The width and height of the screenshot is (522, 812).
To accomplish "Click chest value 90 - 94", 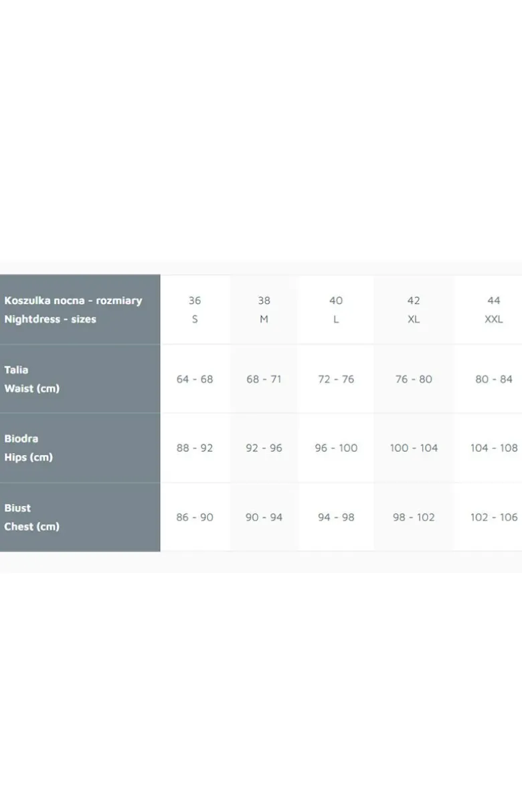I will point(264,517).
